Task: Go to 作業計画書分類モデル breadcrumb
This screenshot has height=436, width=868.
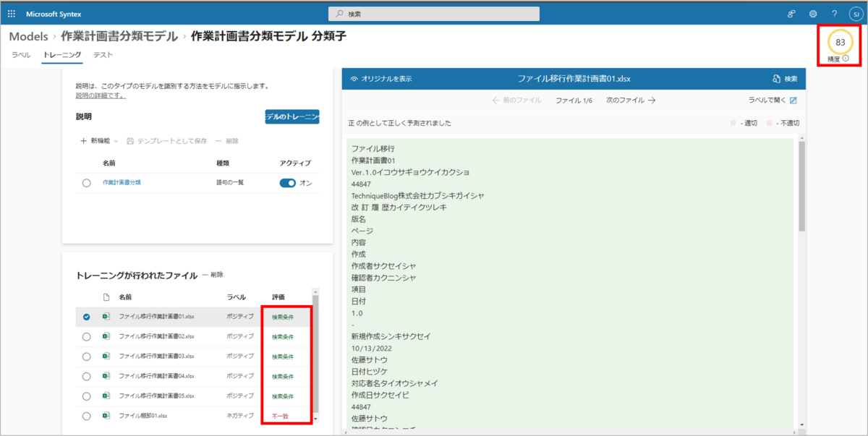Action: tap(121, 35)
